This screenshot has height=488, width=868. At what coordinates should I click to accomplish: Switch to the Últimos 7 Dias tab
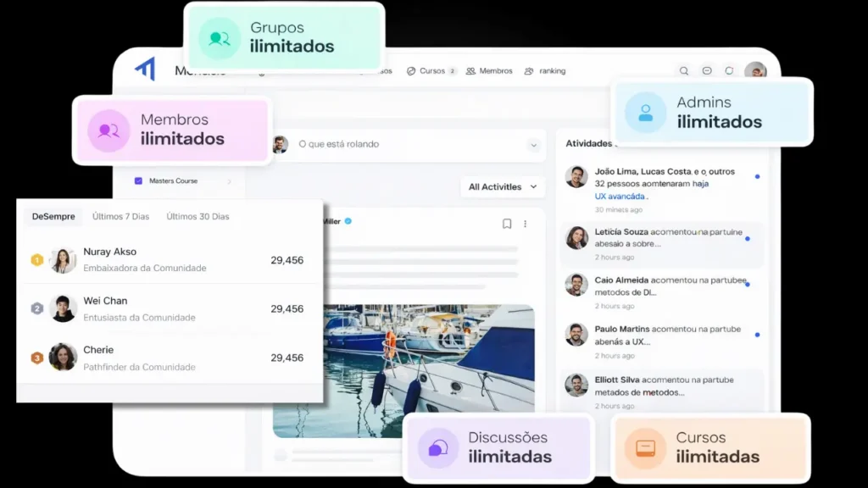click(x=120, y=217)
